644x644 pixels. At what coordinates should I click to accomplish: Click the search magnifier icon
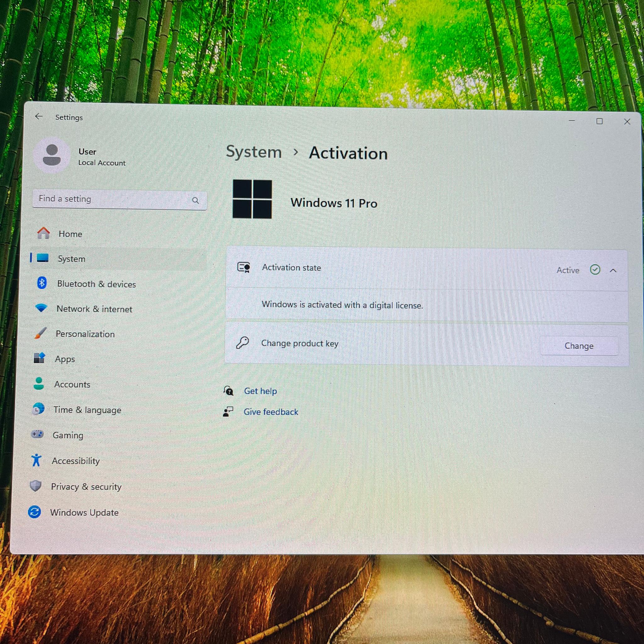click(x=196, y=200)
